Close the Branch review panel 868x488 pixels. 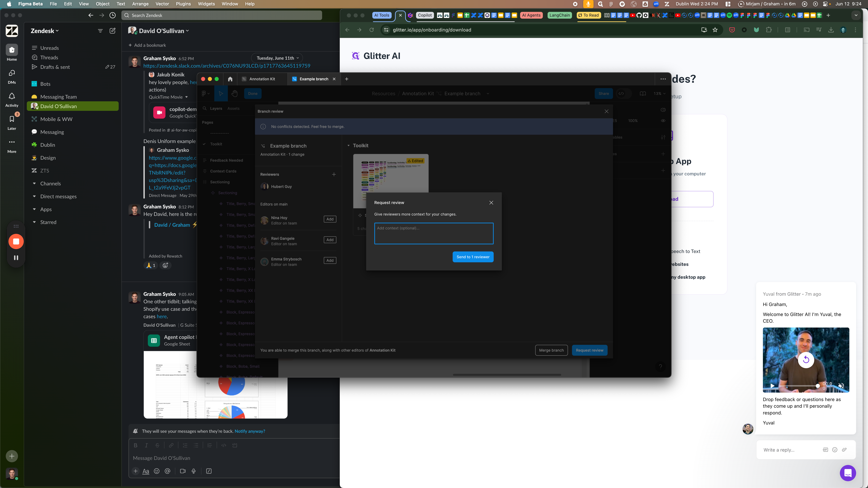coord(606,111)
